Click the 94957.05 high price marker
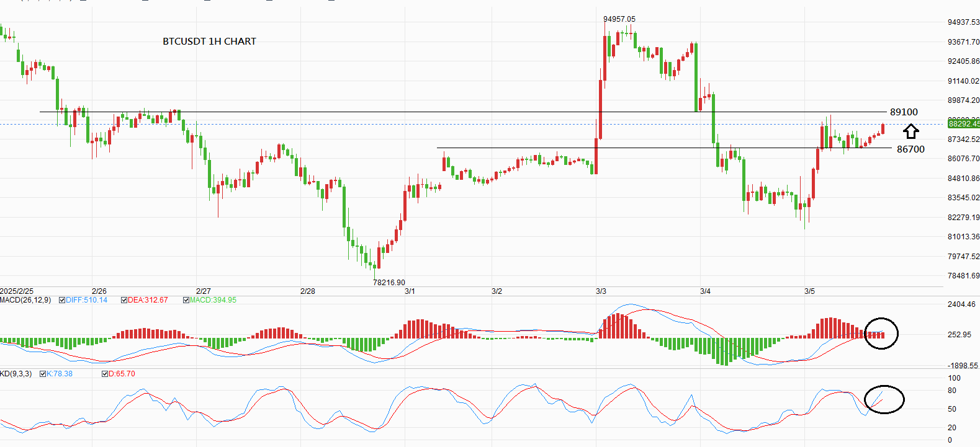Image resolution: width=980 pixels, height=447 pixels. pos(619,19)
